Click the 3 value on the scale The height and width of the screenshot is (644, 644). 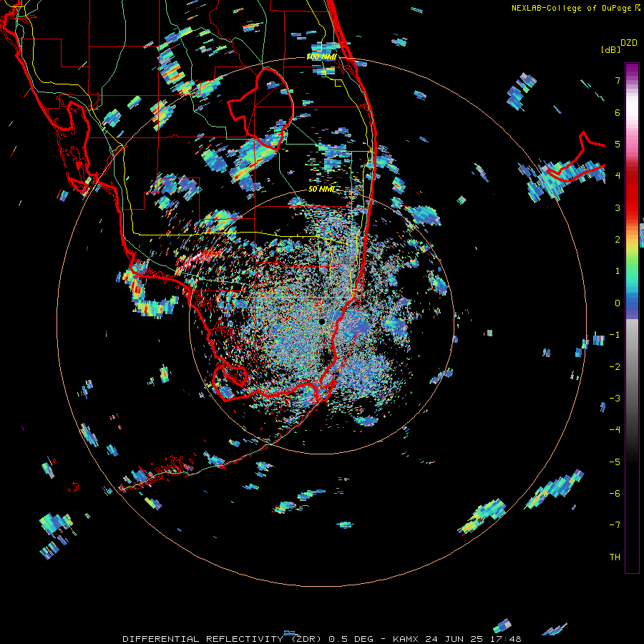point(618,208)
